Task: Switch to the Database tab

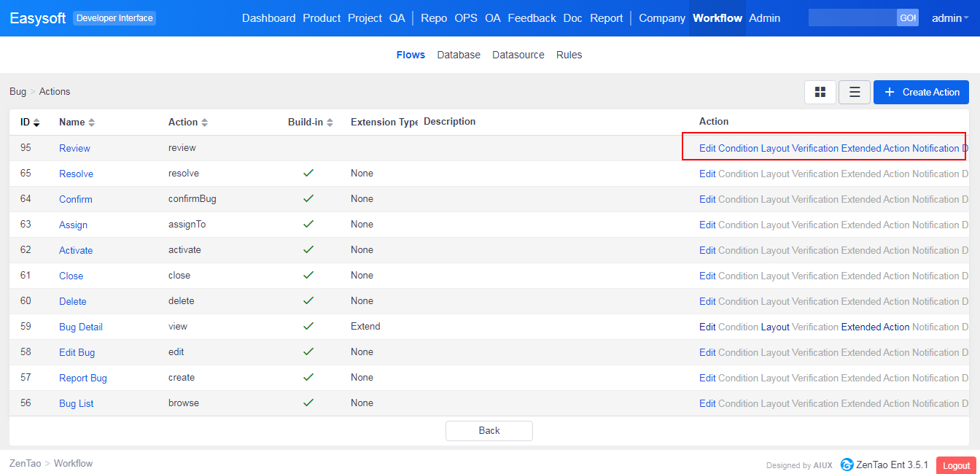Action: coord(459,55)
